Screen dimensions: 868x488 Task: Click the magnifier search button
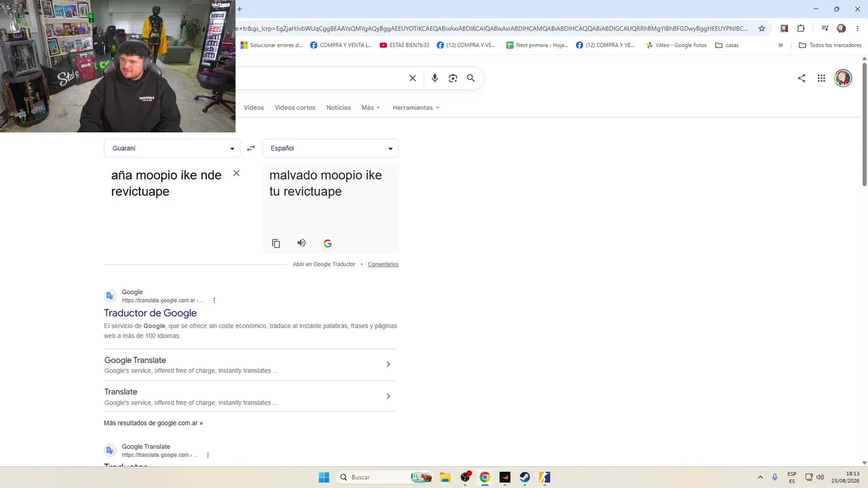click(471, 78)
